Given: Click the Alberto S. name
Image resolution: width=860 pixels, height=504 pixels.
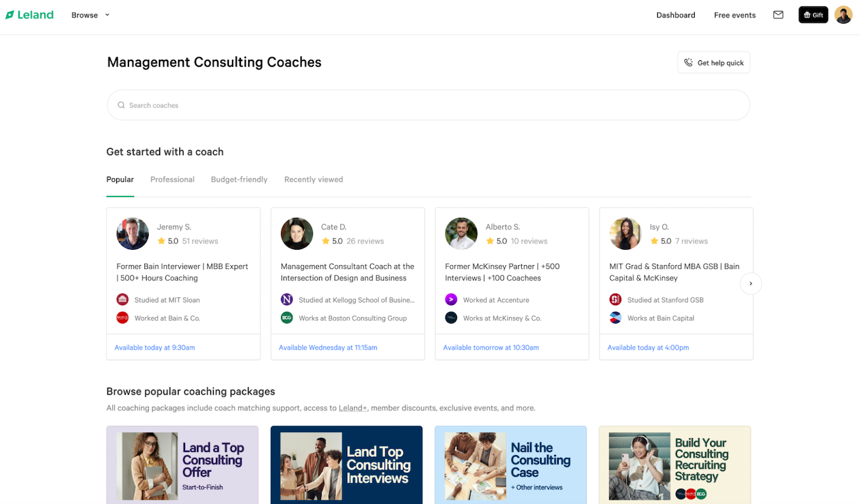Looking at the screenshot, I should pyautogui.click(x=503, y=227).
